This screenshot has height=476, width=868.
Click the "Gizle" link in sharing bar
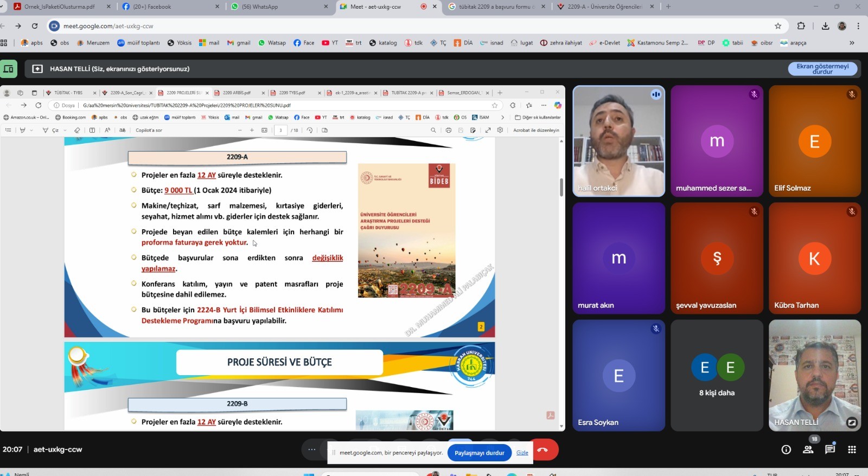(x=522, y=453)
